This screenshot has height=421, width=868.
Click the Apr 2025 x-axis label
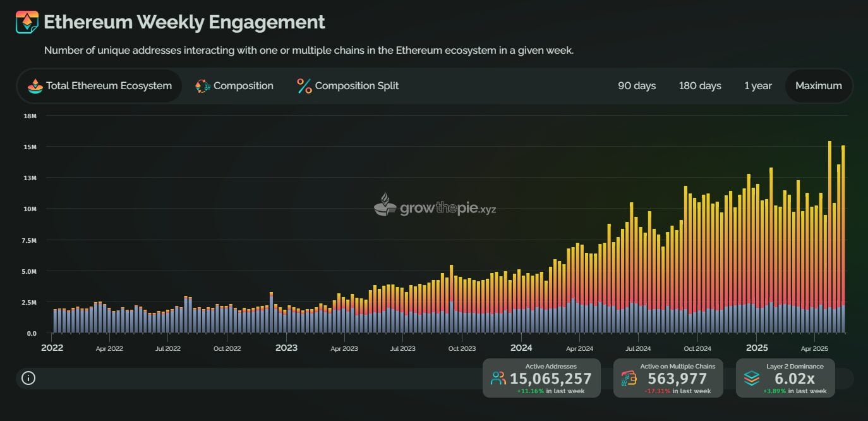click(x=814, y=348)
